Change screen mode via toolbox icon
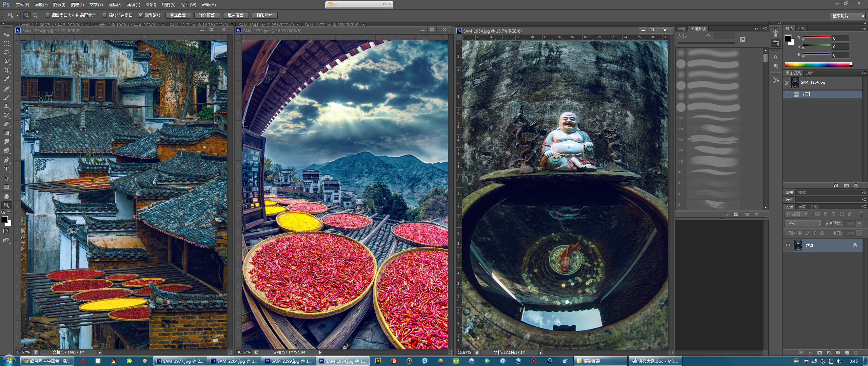868x366 pixels. coord(6,240)
